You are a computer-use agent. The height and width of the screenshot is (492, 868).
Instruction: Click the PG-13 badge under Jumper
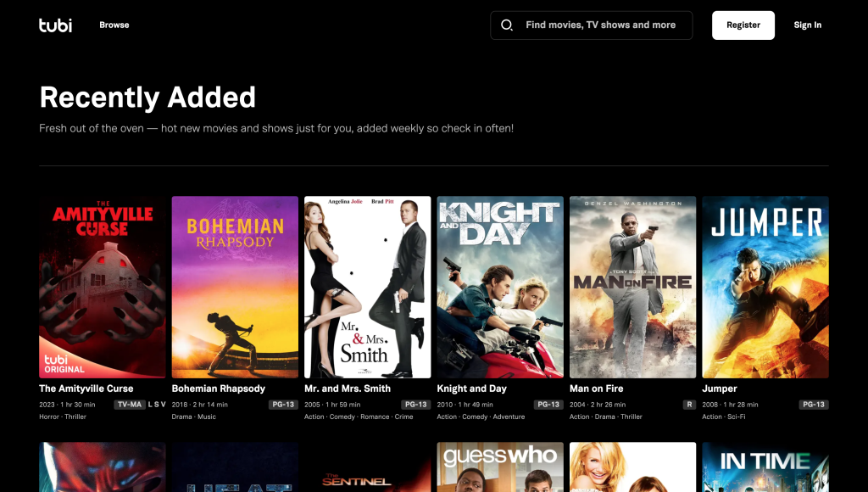pos(813,404)
